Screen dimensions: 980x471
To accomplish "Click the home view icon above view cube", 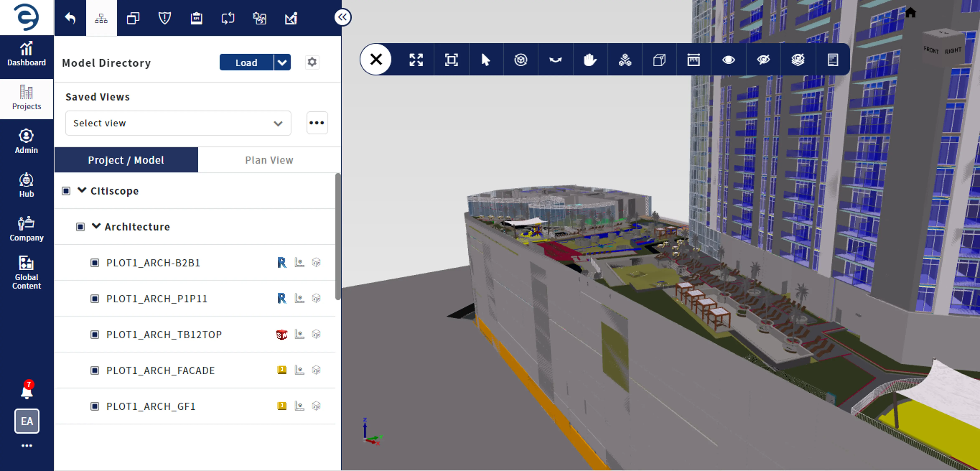I will (910, 13).
